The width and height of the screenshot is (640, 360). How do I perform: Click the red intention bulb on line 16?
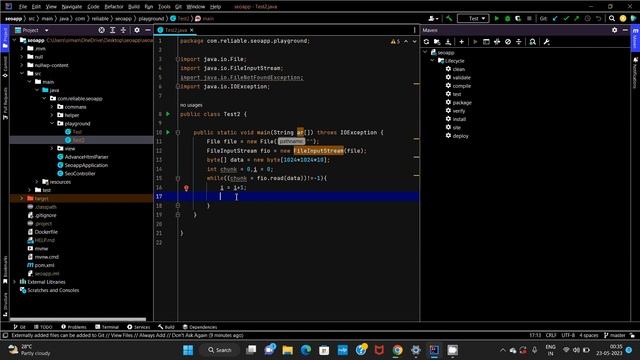pos(186,188)
